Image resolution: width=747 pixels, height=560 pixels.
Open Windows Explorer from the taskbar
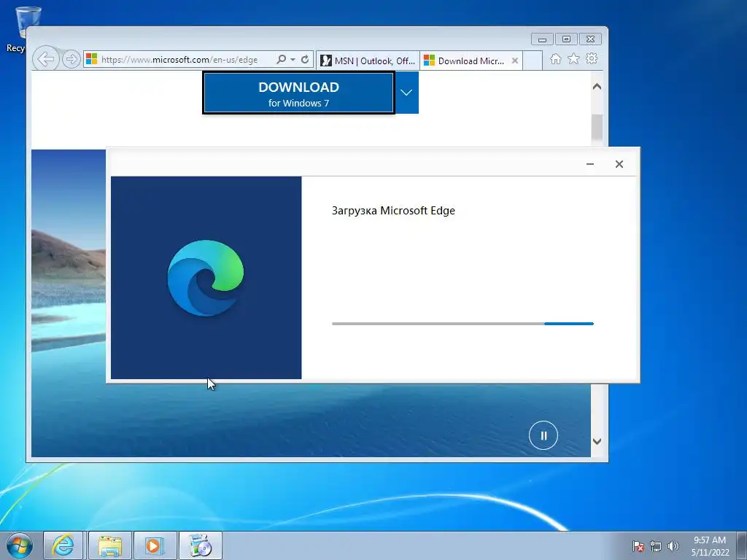[109, 545]
